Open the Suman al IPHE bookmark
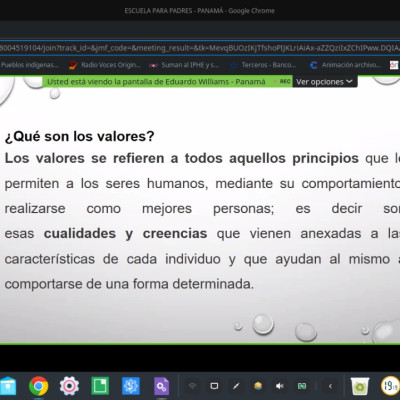 click(x=184, y=65)
